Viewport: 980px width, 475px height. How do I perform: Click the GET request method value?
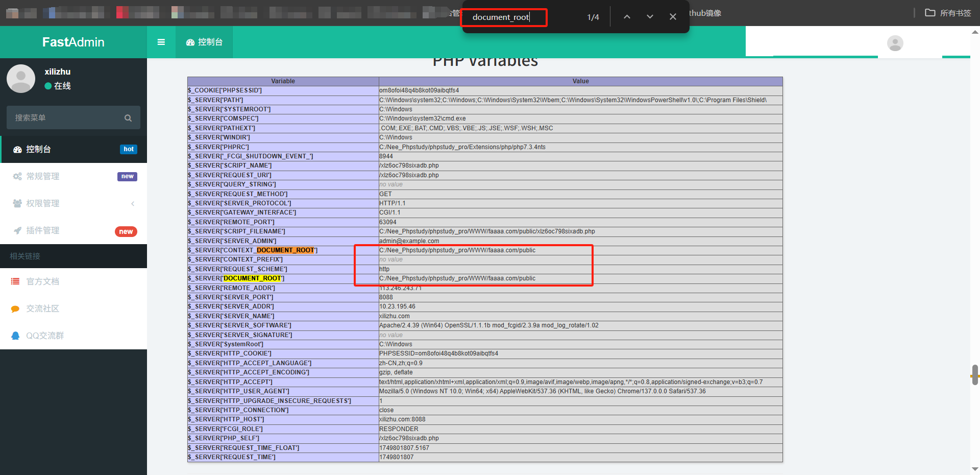coord(386,194)
